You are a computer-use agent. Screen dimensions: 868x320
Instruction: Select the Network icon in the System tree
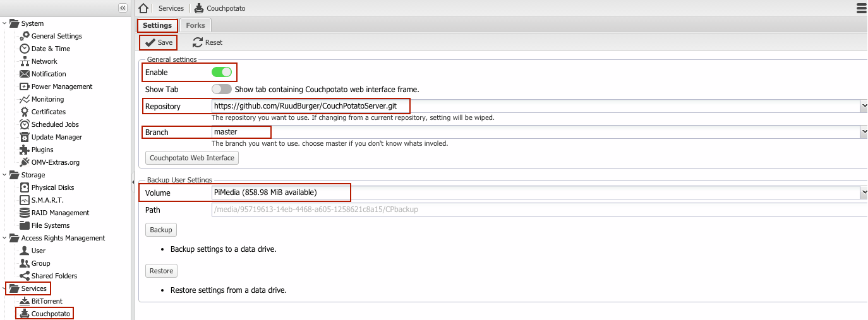tap(25, 61)
